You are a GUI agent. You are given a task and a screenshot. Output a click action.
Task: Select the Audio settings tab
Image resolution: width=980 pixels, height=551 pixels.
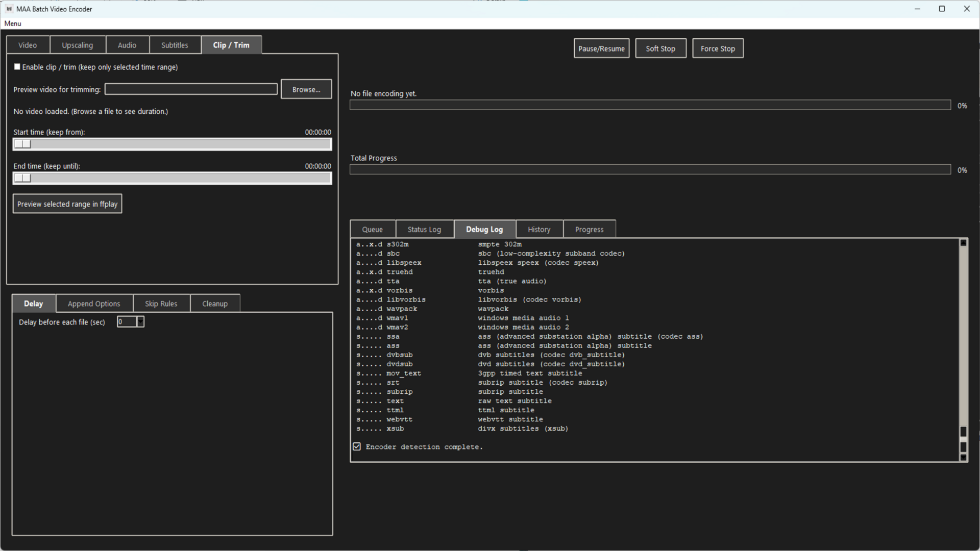127,45
